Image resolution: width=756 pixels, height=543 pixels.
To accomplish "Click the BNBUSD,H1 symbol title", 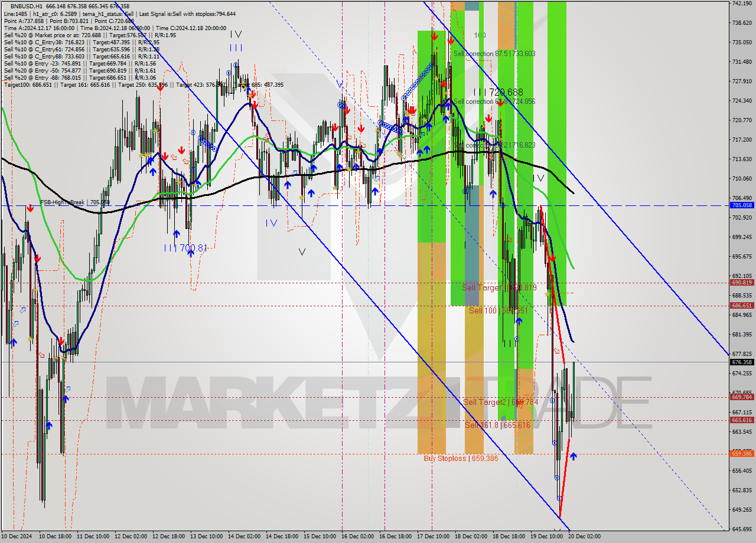I will click(x=27, y=6).
